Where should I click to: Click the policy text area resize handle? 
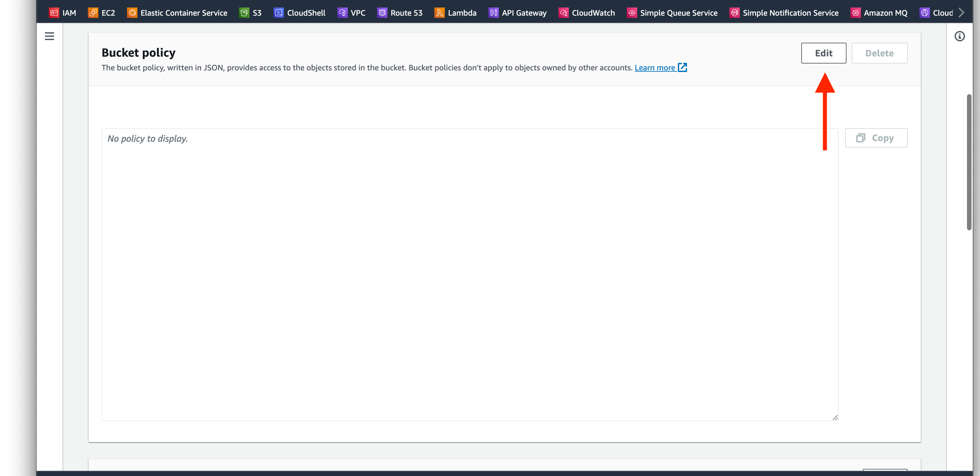pyautogui.click(x=835, y=417)
